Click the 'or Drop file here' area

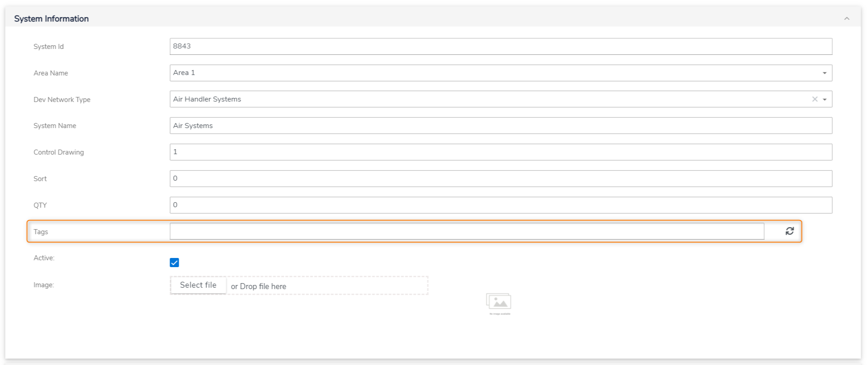[x=259, y=286]
